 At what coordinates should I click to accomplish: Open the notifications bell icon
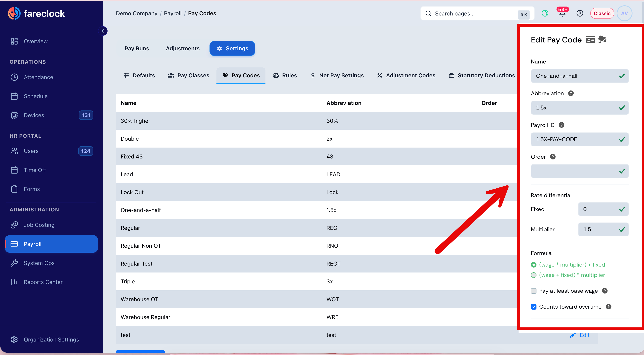[562, 13]
